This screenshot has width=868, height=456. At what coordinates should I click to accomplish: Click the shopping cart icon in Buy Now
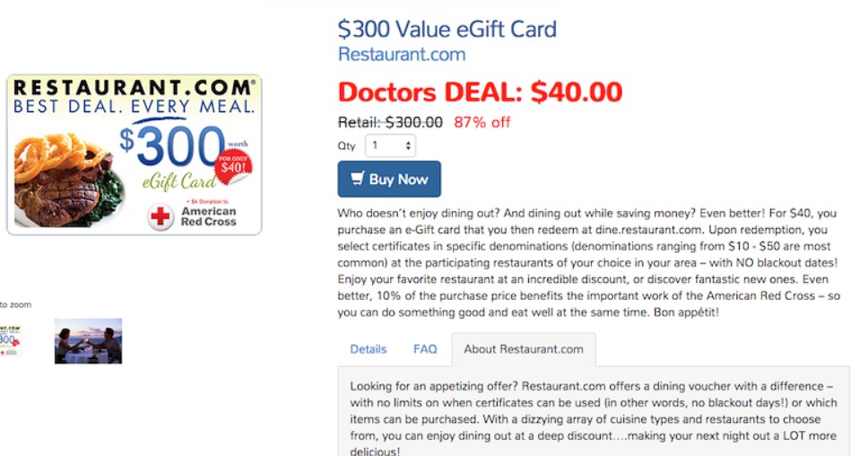(x=358, y=179)
